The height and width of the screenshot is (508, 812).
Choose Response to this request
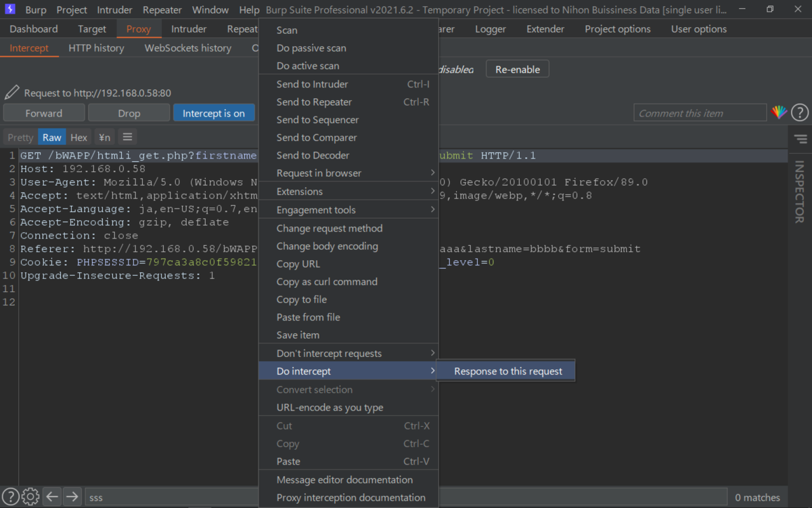507,371
